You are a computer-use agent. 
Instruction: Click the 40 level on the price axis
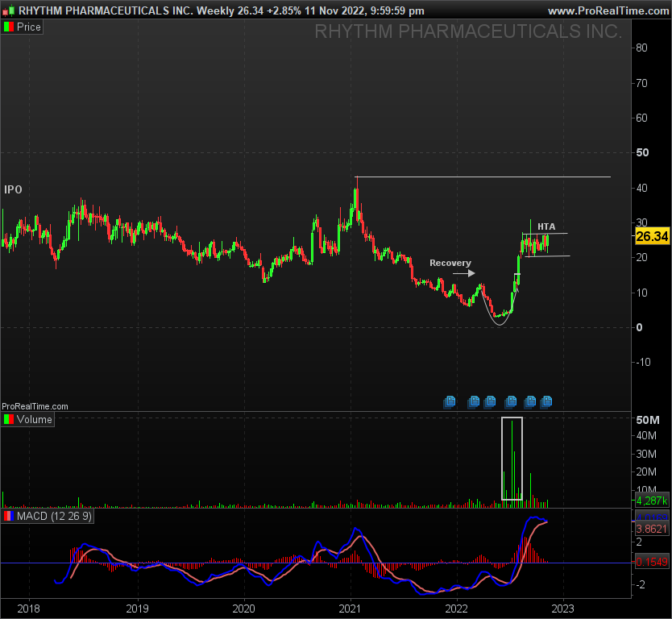pos(641,188)
